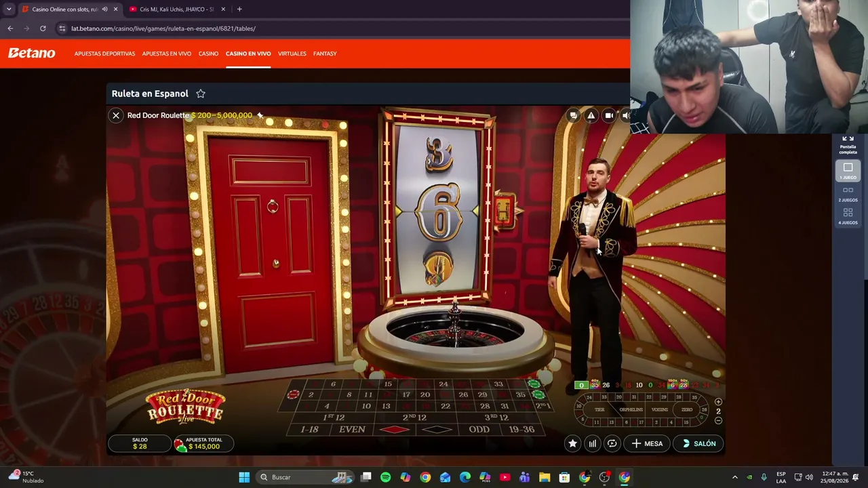Open the live chat bubble icon

[574, 115]
